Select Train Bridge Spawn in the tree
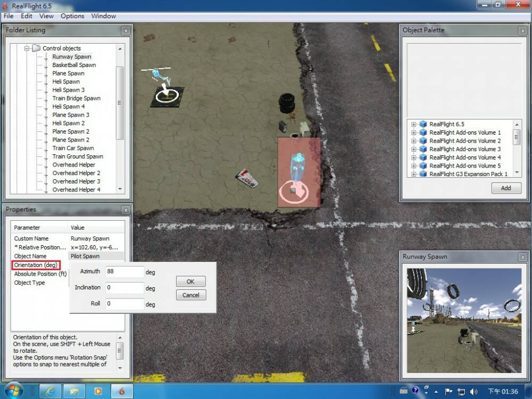Viewport: 532px width, 399px height. pyautogui.click(x=76, y=98)
